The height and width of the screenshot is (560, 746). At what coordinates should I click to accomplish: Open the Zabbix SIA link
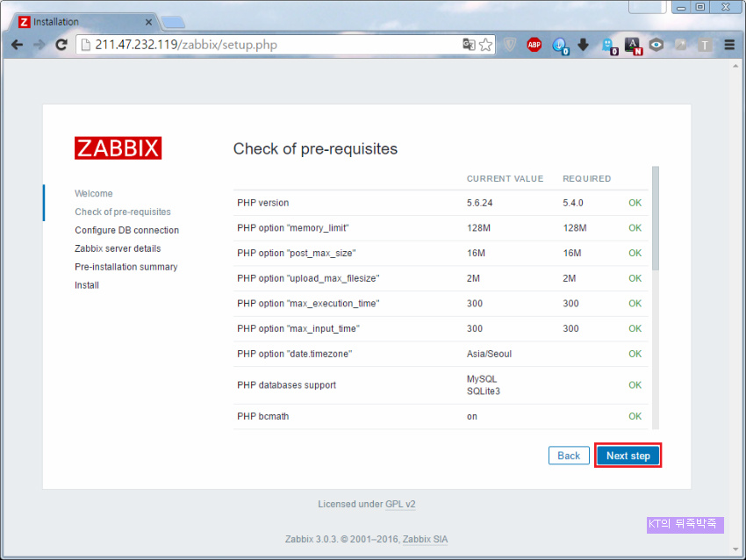[x=425, y=540]
